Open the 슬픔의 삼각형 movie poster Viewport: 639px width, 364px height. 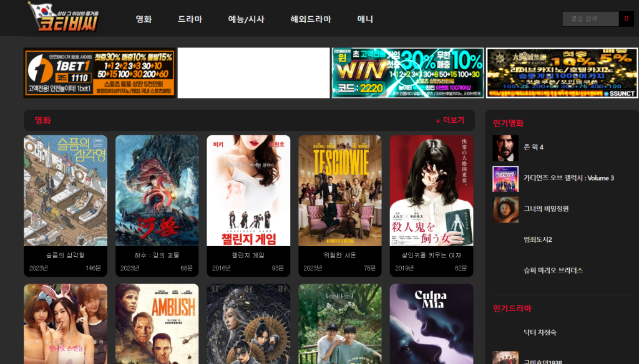pyautogui.click(x=66, y=191)
